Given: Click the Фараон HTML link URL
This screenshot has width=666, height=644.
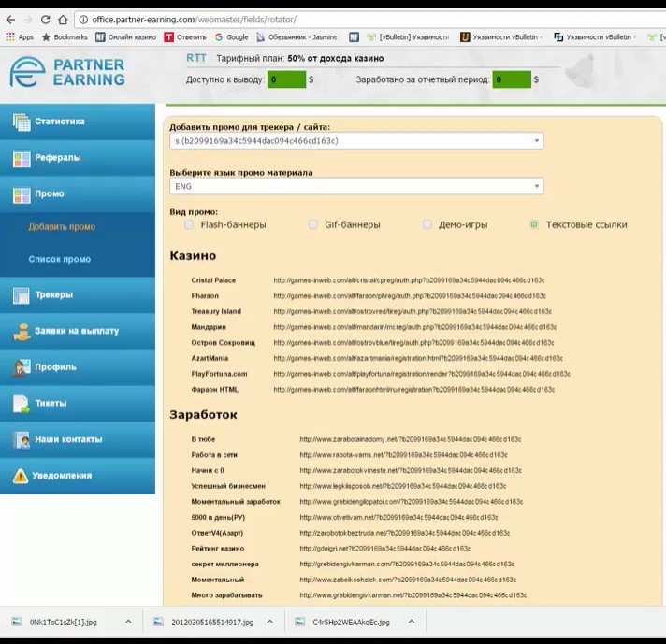Looking at the screenshot, I should pos(414,389).
